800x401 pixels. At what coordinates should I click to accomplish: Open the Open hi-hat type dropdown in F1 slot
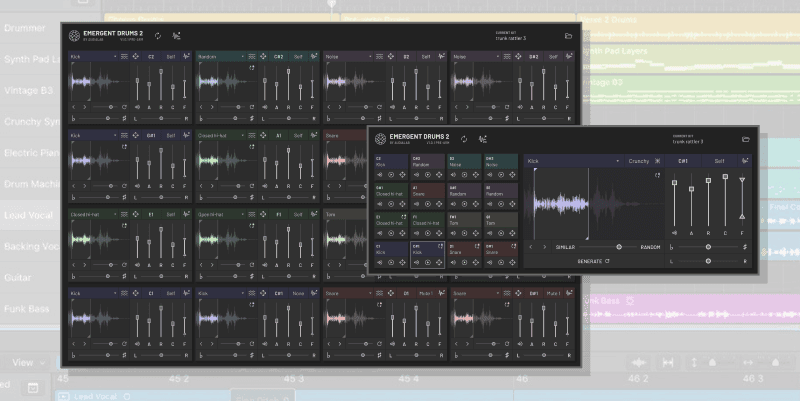[x=221, y=214]
